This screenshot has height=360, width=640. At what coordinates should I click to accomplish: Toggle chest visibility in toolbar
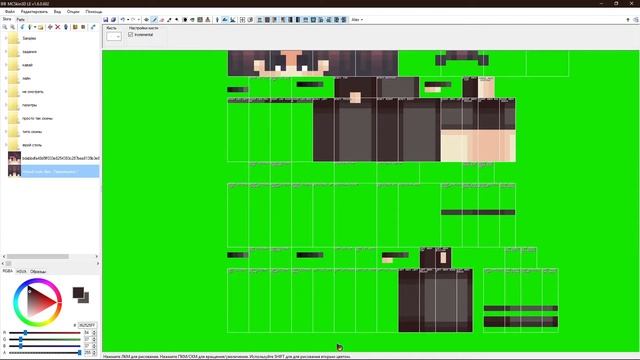[x=267, y=20]
